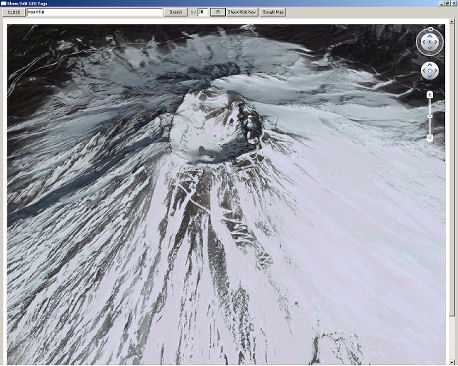Click the zoom out minus button
Screen dimensions: 458x366
point(430,138)
